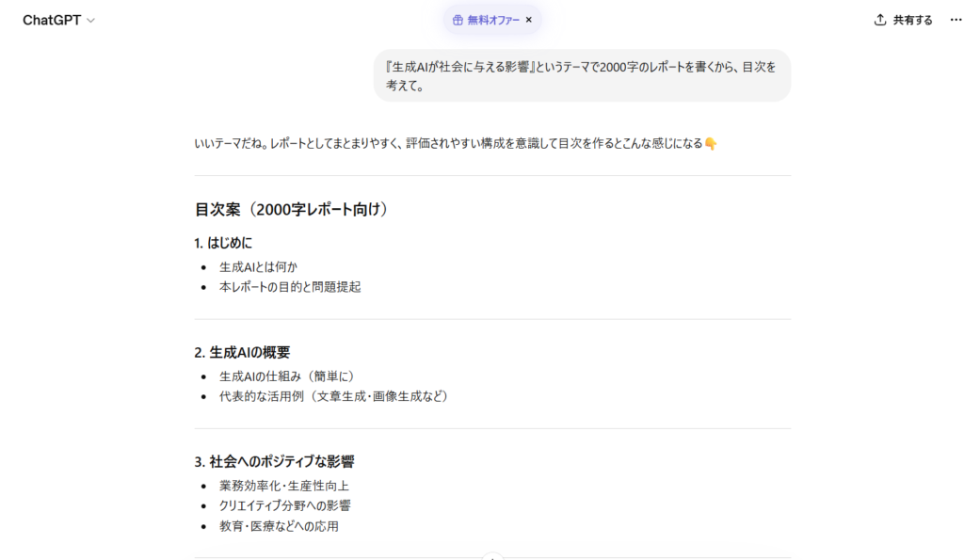Click the '3. 社会へのポジティブな影響' heading
Screen dimensions: 964x560
(274, 462)
